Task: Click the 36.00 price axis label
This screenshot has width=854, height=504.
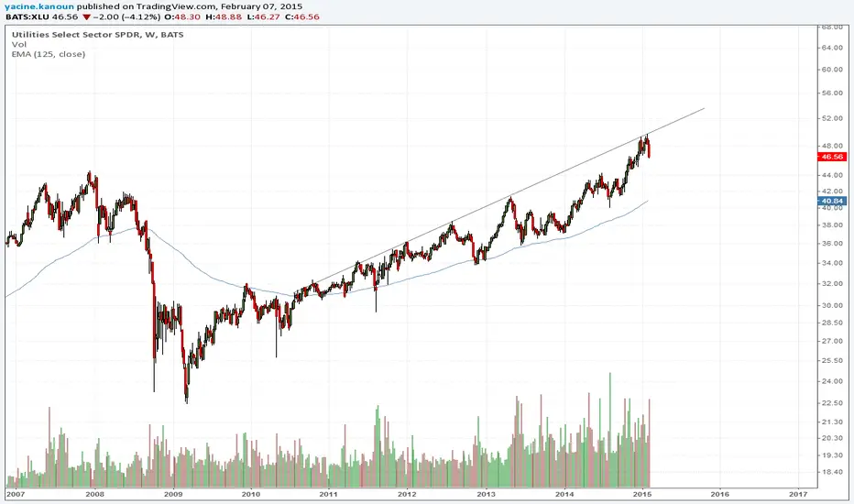Action: pyautogui.click(x=832, y=243)
